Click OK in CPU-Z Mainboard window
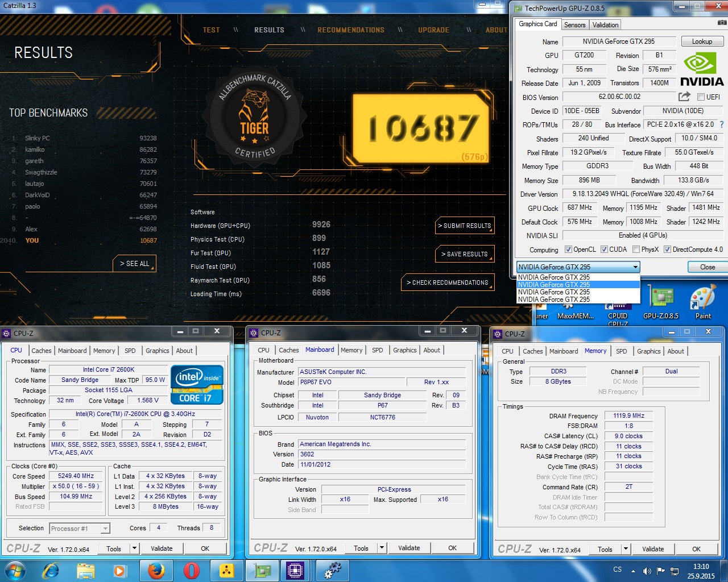Screen dimensions: 728x582 [453, 548]
